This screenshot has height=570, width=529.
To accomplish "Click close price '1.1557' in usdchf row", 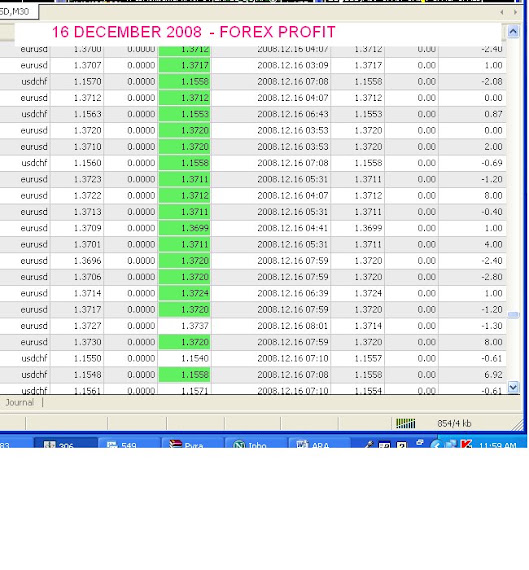I will pos(368,358).
